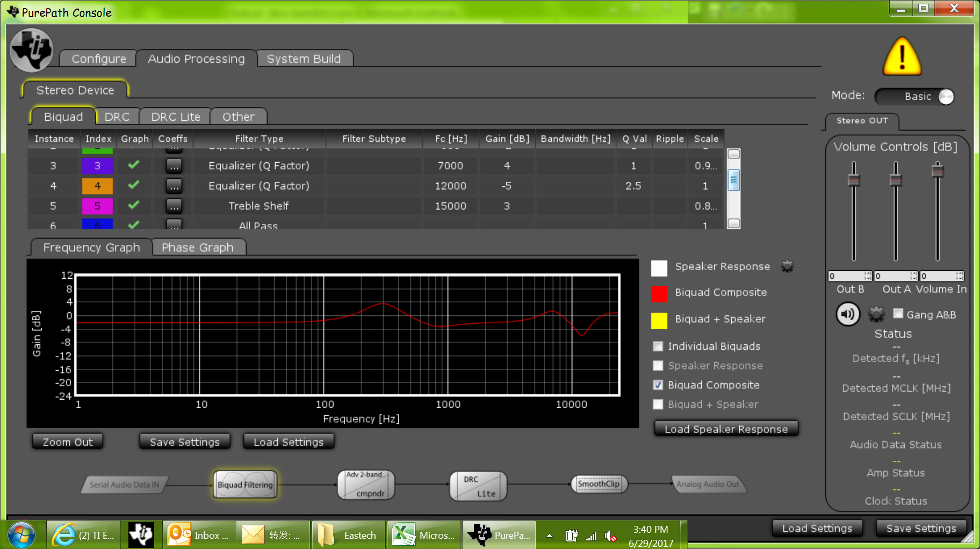Viewport: 980px width, 549px height.
Task: Enable Individual Biquads checkbox
Action: [658, 346]
